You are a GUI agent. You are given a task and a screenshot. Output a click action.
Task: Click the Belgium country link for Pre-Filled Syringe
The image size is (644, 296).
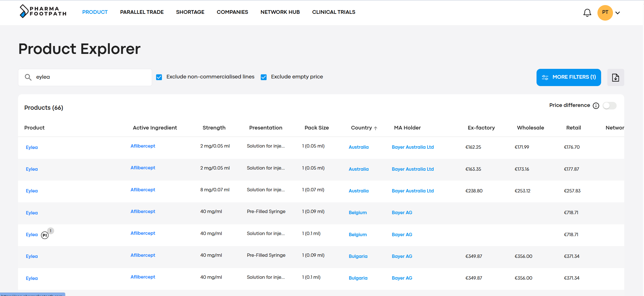[357, 212]
